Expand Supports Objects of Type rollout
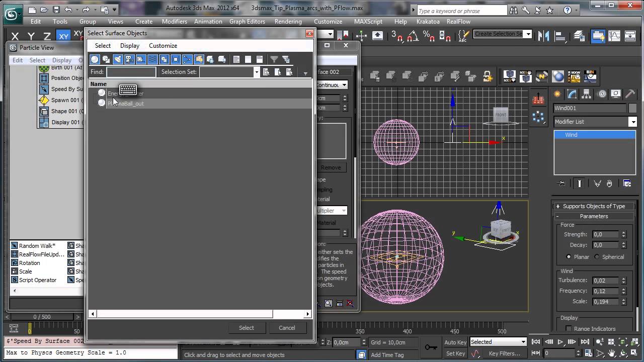Image resolution: width=644 pixels, height=362 pixels. [x=594, y=206]
